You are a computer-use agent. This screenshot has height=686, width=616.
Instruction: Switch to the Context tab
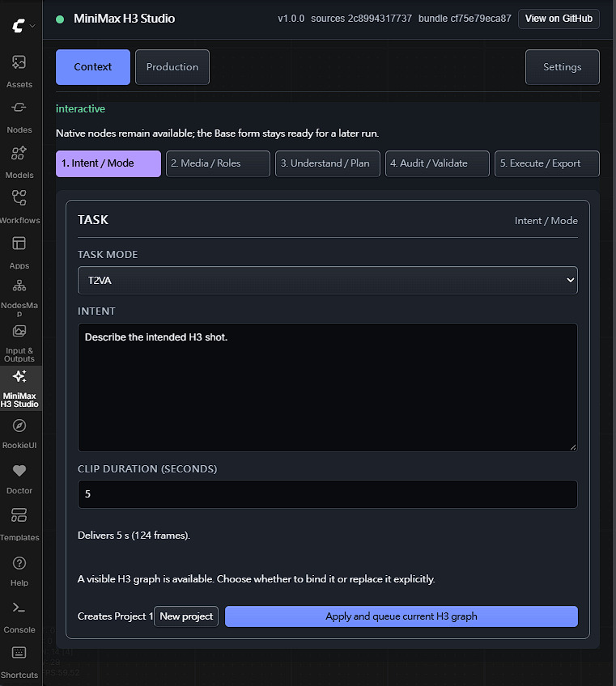[x=93, y=67]
